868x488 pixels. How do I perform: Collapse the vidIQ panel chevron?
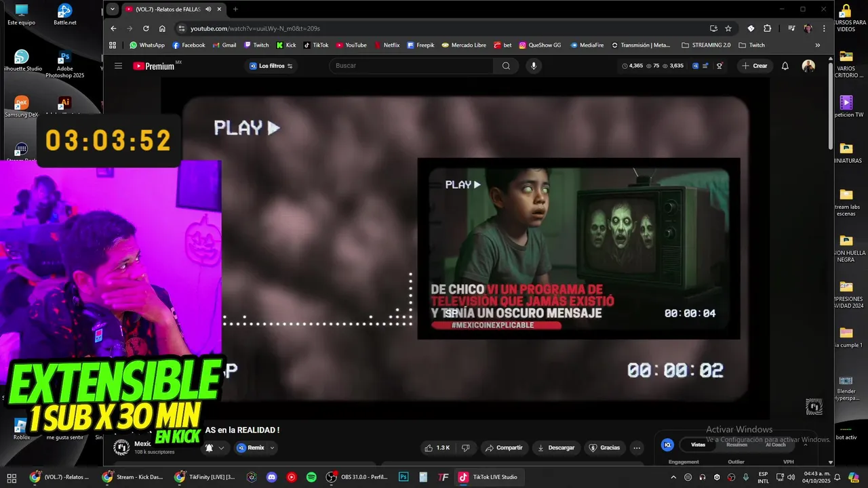coord(806,445)
